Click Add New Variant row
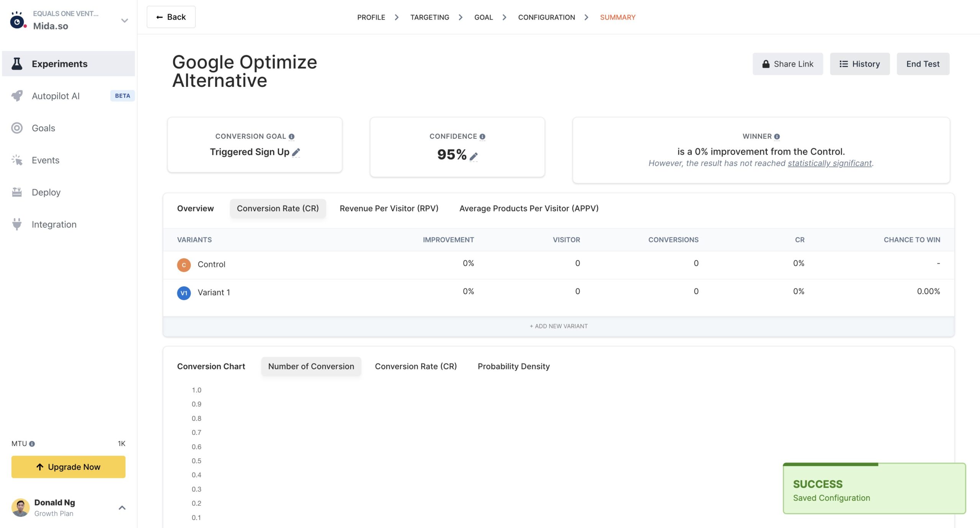The height and width of the screenshot is (528, 980). point(559,326)
